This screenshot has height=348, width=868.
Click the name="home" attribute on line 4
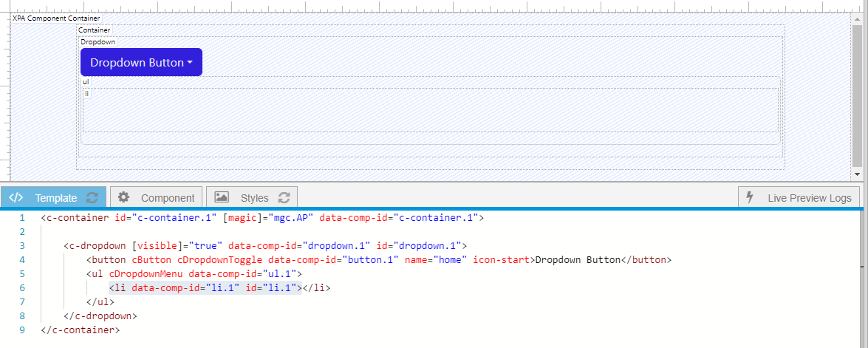click(x=436, y=259)
